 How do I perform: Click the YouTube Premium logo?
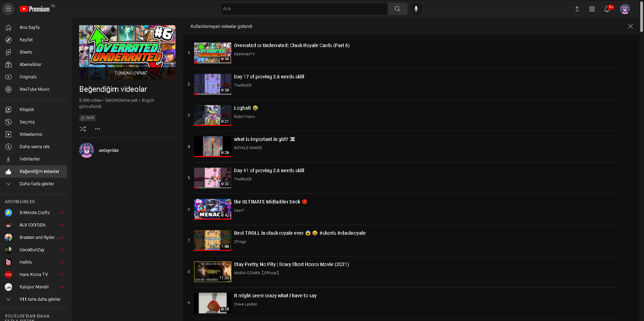coord(35,9)
